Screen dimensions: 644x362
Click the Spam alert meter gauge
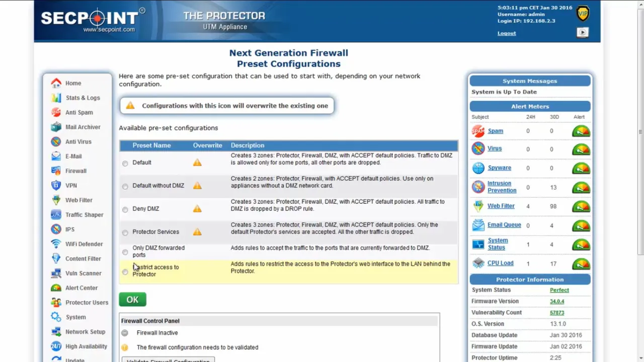coord(581,131)
